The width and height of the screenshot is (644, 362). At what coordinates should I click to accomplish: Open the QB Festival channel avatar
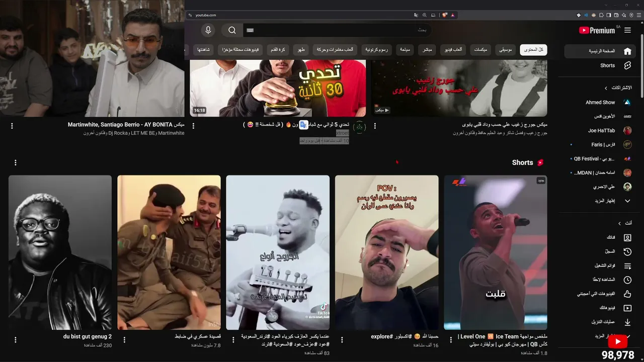[627, 158]
